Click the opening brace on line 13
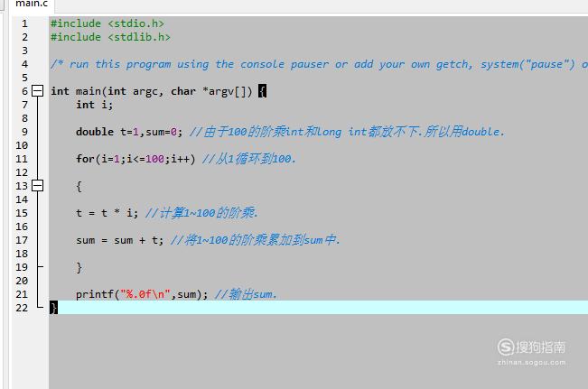Viewport: 588px width, 389px height. pyautogui.click(x=79, y=186)
